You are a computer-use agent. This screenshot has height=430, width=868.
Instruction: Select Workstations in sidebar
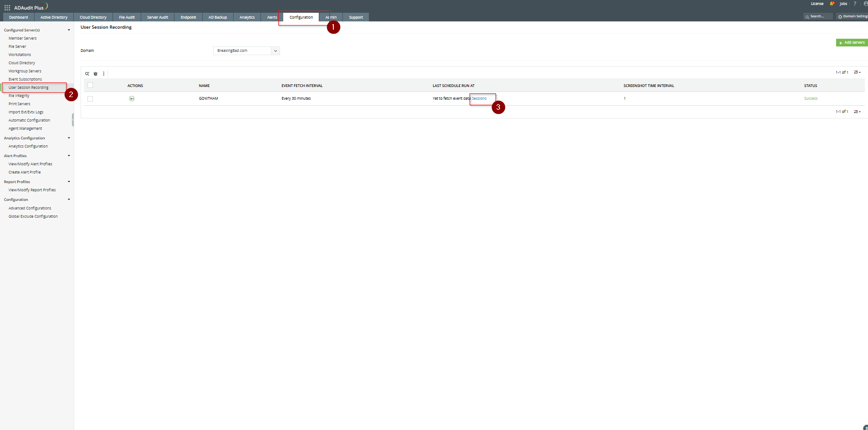pyautogui.click(x=20, y=55)
